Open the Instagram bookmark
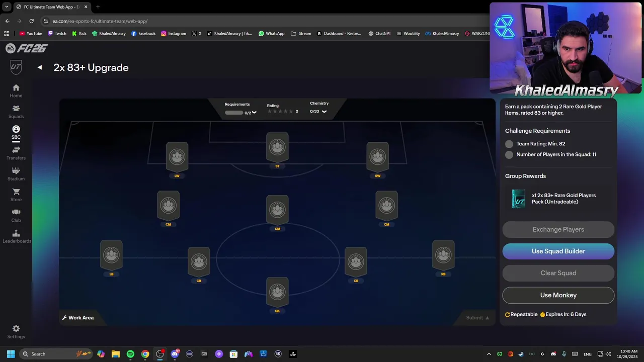Image resolution: width=644 pixels, height=362 pixels. click(x=174, y=34)
